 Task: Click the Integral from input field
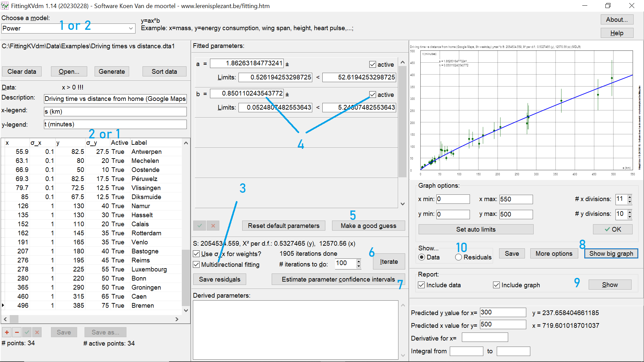466,351
